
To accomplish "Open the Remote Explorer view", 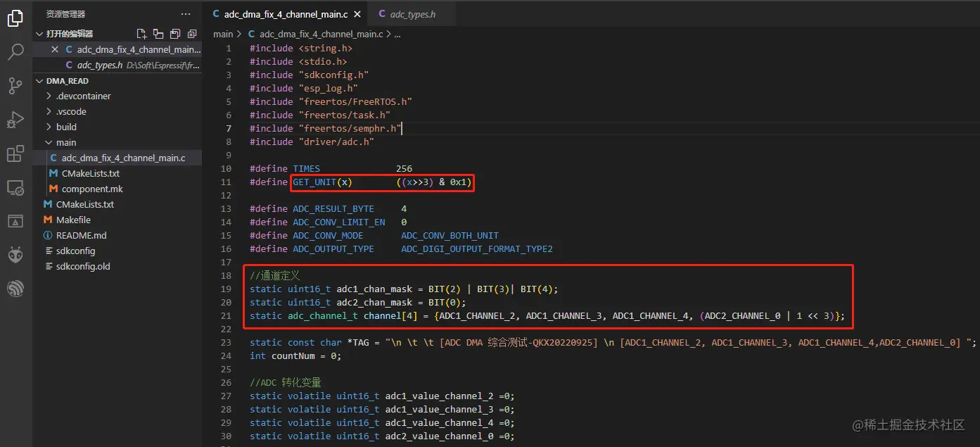I will pos(15,187).
